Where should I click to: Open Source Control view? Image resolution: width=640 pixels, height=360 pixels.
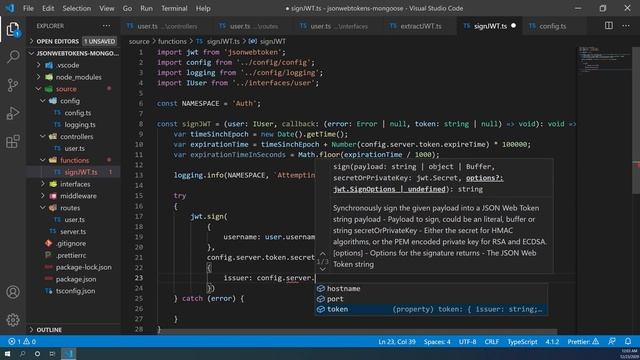pyautogui.click(x=13, y=85)
